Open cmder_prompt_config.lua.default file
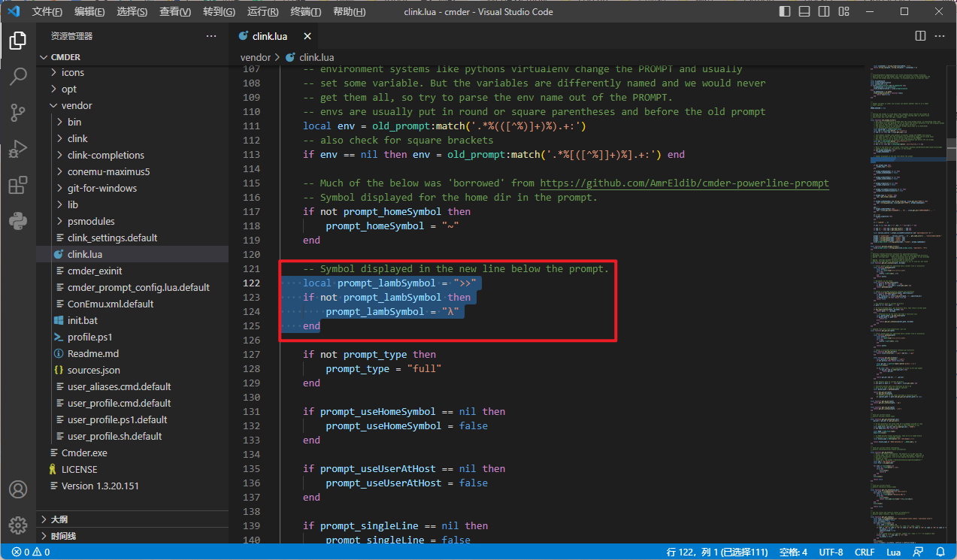The height and width of the screenshot is (560, 957). click(x=132, y=287)
